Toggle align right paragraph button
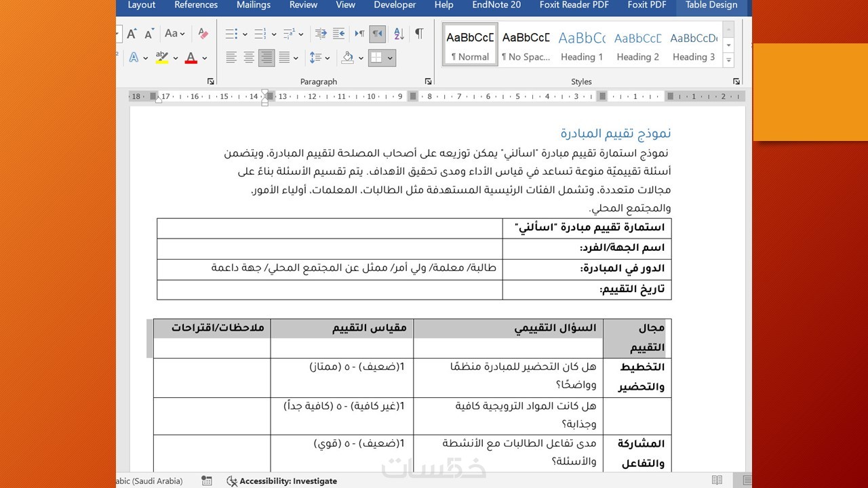 pos(267,58)
